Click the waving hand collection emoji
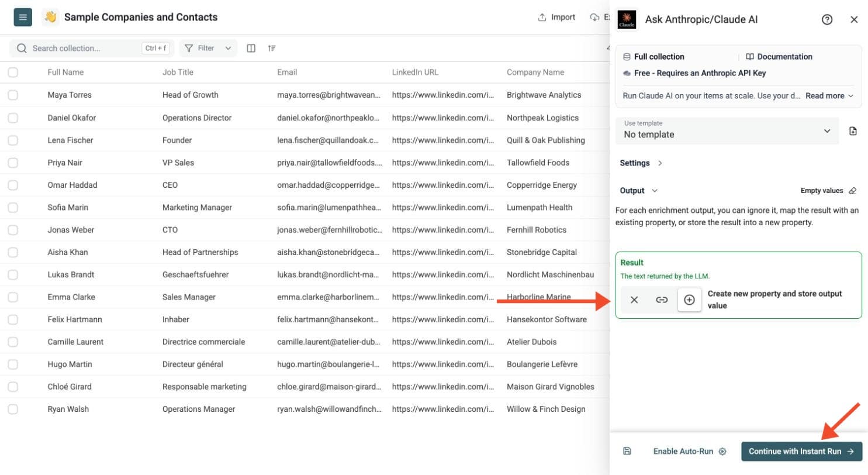 [51, 17]
